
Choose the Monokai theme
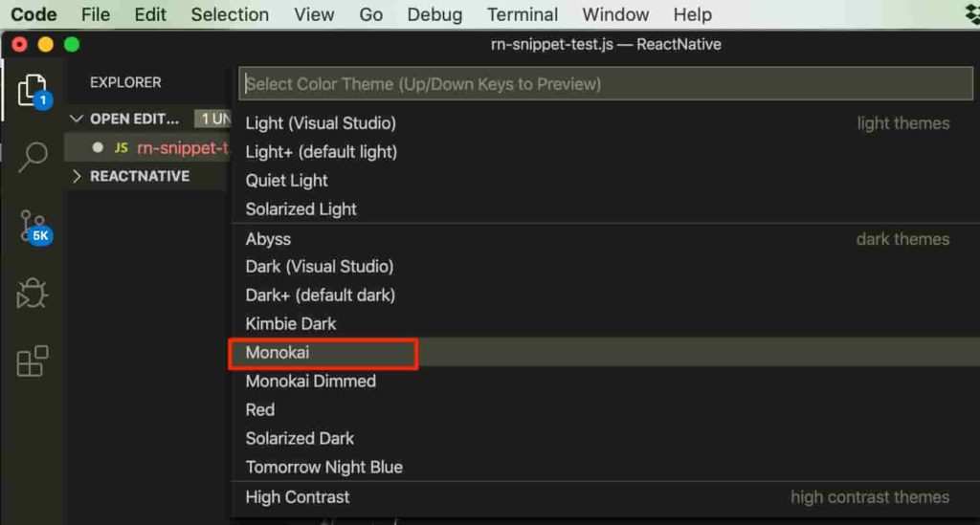tap(606, 353)
